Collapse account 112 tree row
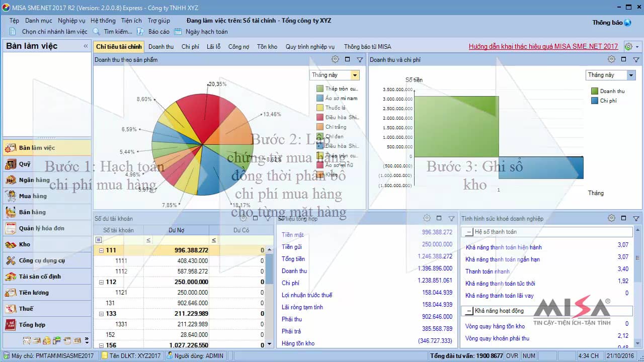Screen dimensions: 644x362 [x=101, y=282]
